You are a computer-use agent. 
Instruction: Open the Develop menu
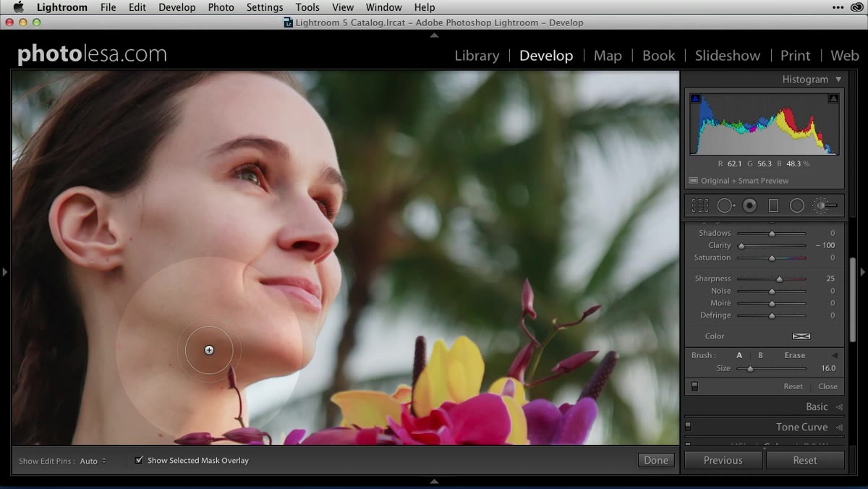(x=177, y=7)
